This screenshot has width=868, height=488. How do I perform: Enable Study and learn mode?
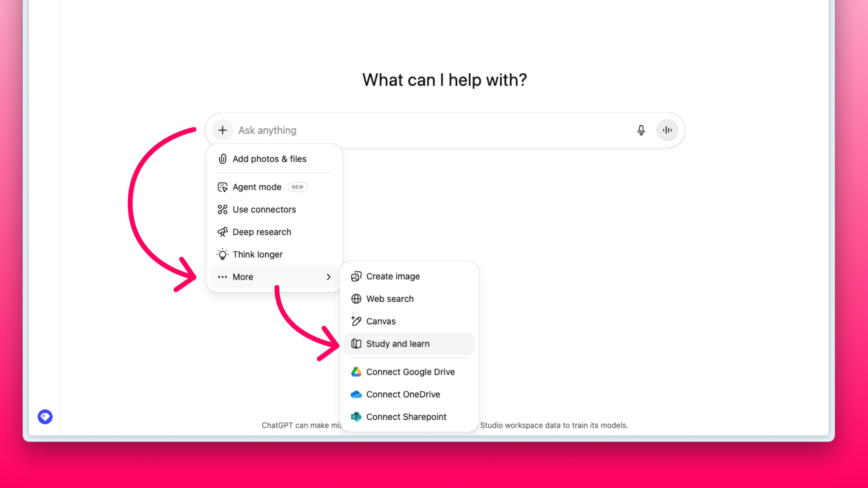click(x=398, y=343)
